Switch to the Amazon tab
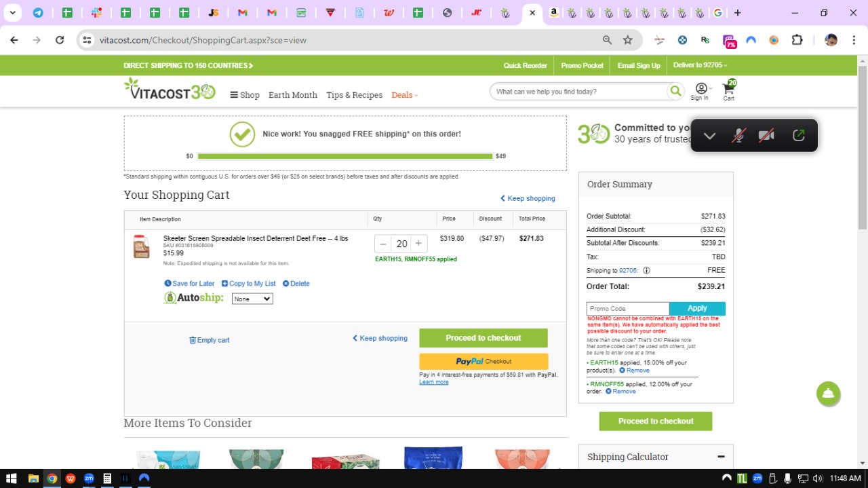The image size is (868, 488). pyautogui.click(x=554, y=13)
